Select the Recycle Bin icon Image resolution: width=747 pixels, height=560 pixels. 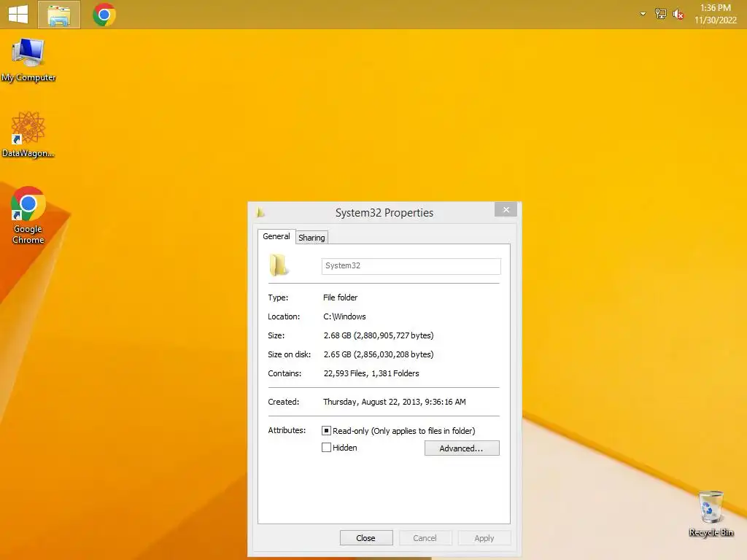[711, 514]
